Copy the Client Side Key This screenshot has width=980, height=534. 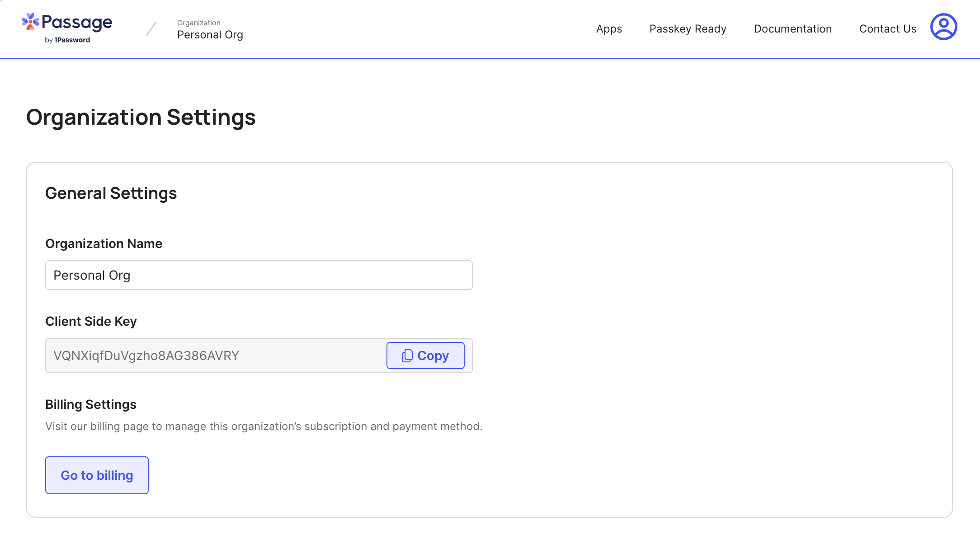[425, 356]
